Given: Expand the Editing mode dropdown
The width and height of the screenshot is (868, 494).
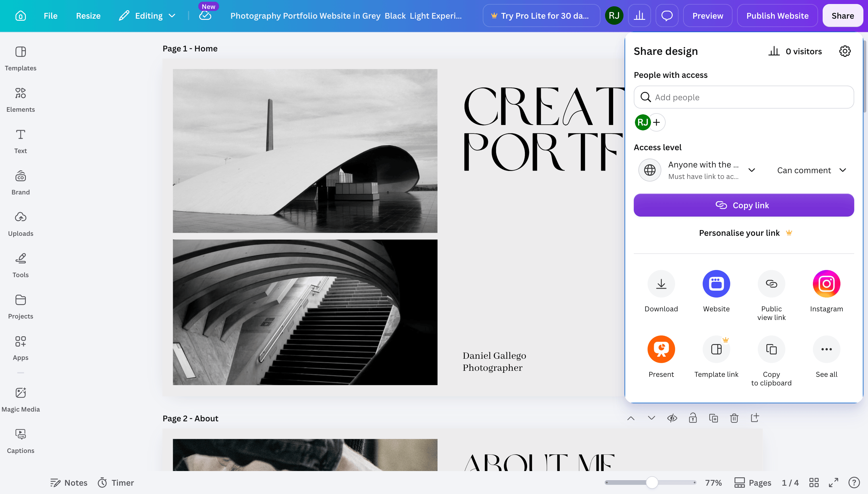Looking at the screenshot, I should click(x=147, y=16).
